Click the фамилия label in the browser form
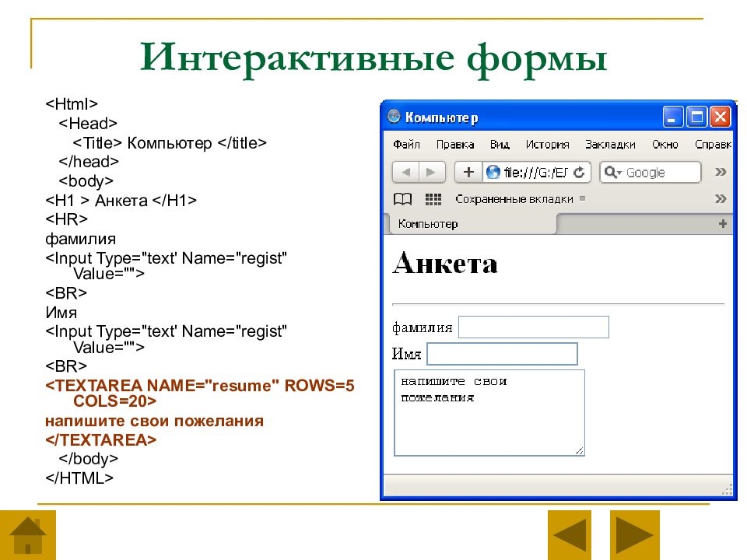The image size is (747, 560). (x=422, y=327)
